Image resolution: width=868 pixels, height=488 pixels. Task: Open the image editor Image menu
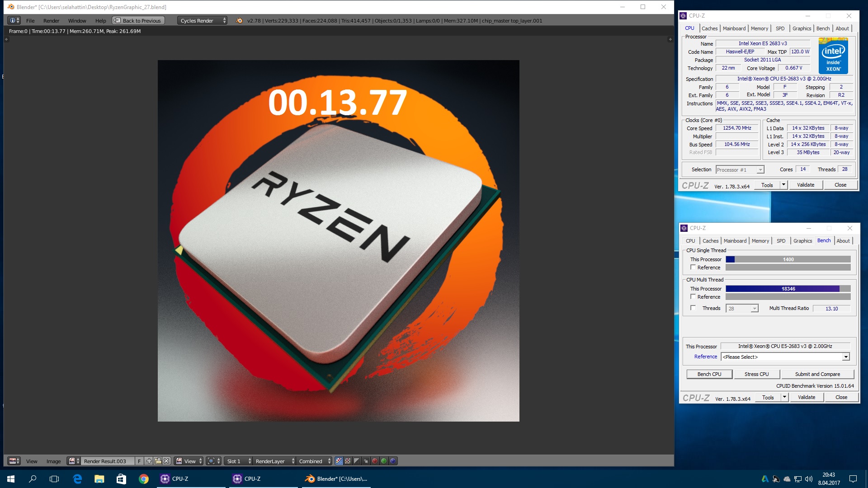pyautogui.click(x=53, y=461)
